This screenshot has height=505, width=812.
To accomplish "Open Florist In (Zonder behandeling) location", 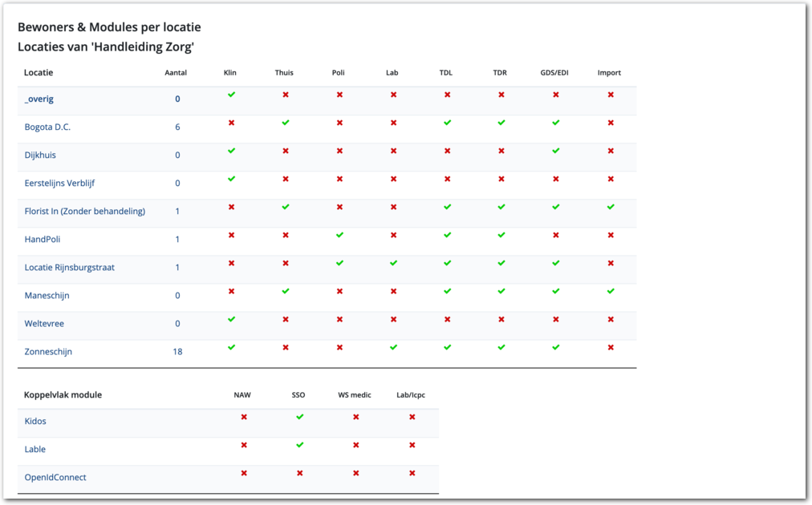I will 84,212.
